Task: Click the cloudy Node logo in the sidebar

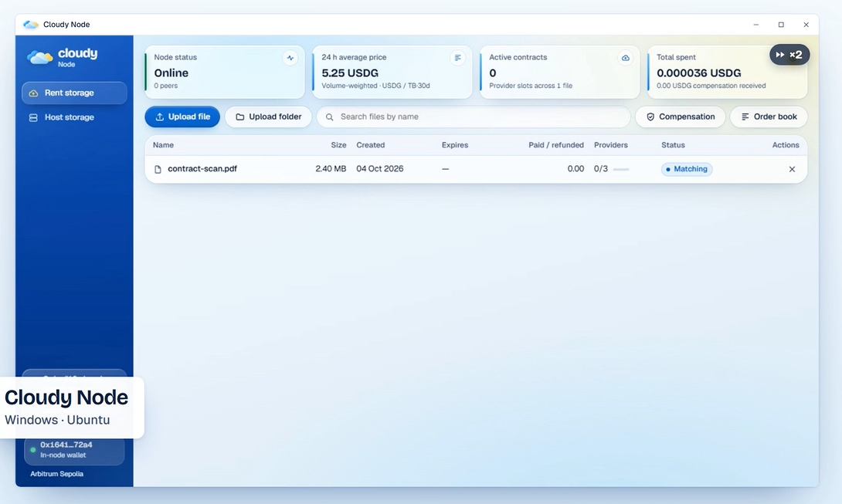Action: click(x=63, y=56)
